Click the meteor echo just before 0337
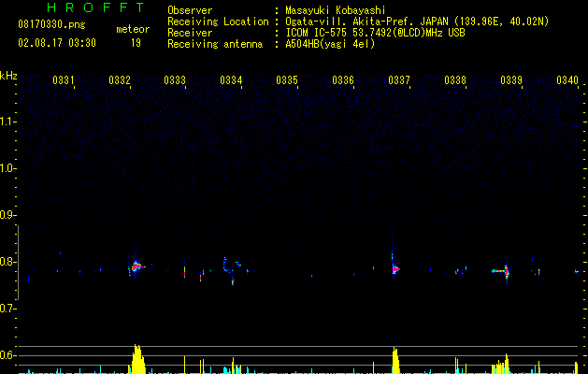This screenshot has width=588, height=374. pos(394,268)
